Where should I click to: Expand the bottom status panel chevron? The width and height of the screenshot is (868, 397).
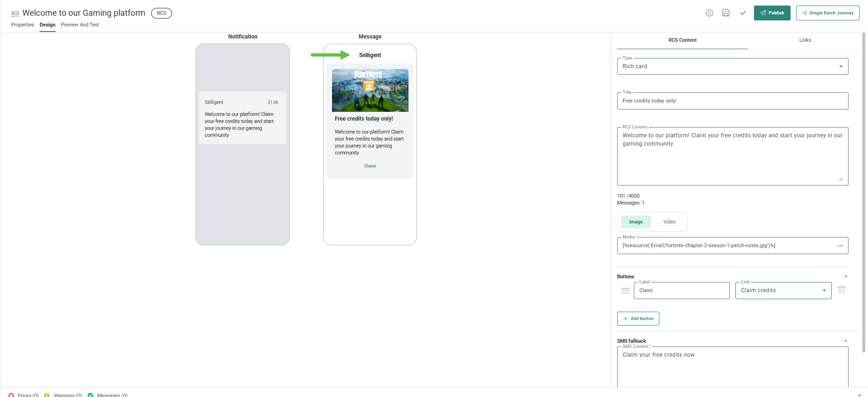(x=859, y=395)
